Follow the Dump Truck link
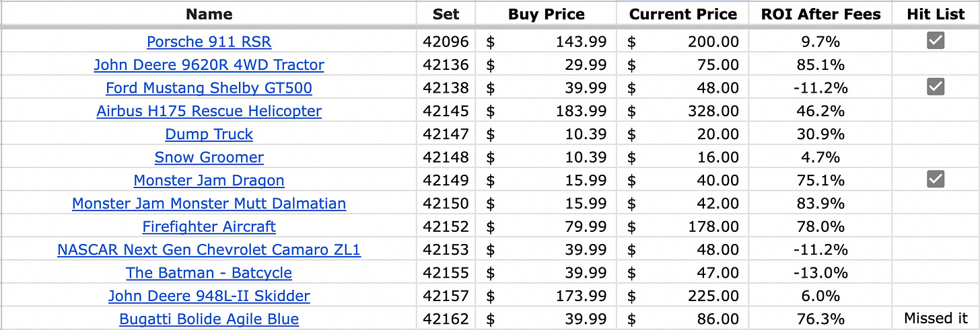 pyautogui.click(x=209, y=134)
